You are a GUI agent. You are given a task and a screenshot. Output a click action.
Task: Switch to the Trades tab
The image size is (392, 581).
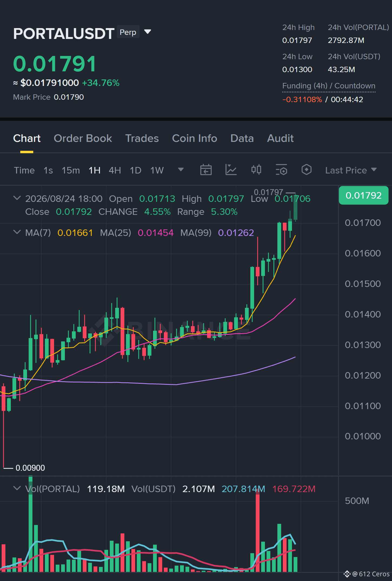142,138
